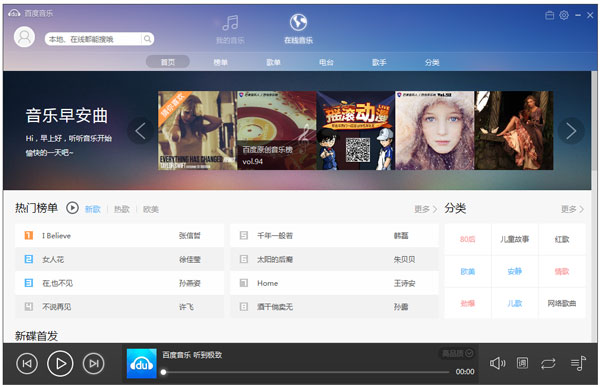600x387 pixels.
Task: Switch to the 歌手 tab
Action: (379, 62)
